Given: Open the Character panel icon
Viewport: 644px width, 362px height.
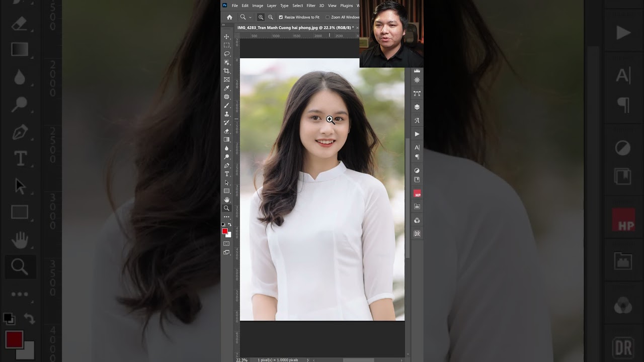Looking at the screenshot, I should [417, 147].
